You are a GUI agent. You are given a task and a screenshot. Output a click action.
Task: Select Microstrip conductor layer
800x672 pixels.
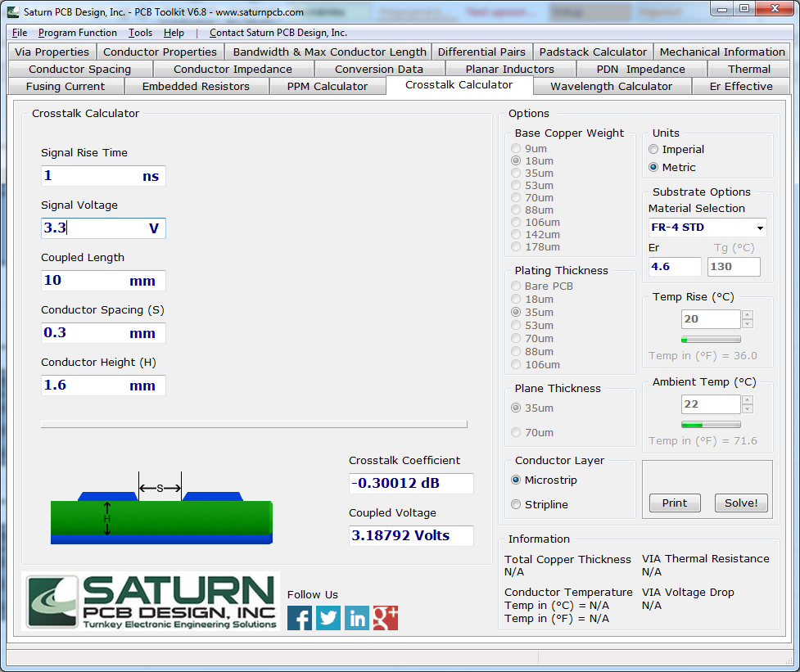point(514,480)
